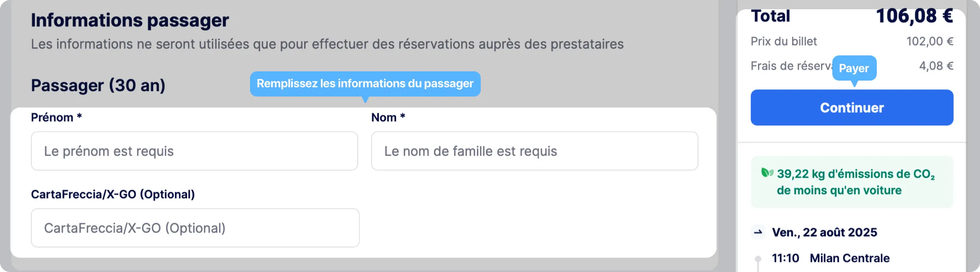Select the CartaFreccia/X-GO optional input field
Viewport: 980px width, 272px height.
pyautogui.click(x=195, y=228)
